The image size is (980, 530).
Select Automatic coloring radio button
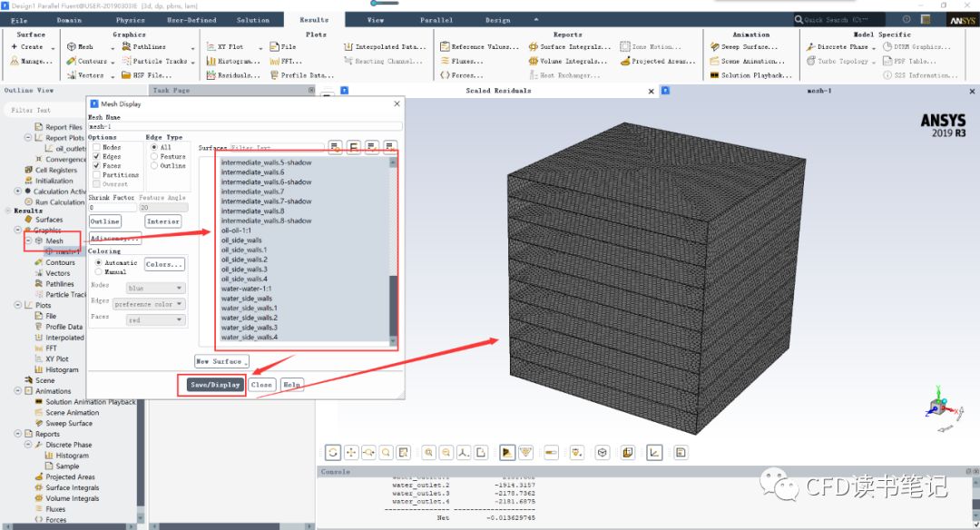pos(98,262)
